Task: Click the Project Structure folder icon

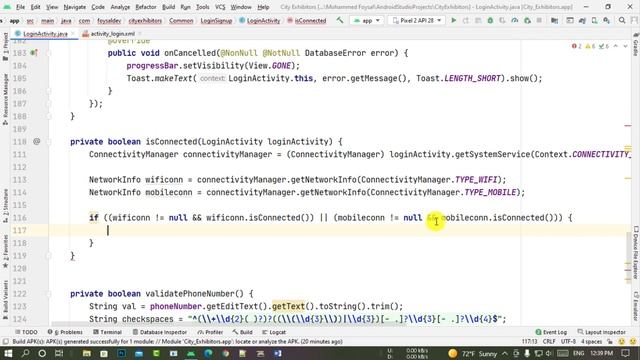Action: coord(554,20)
